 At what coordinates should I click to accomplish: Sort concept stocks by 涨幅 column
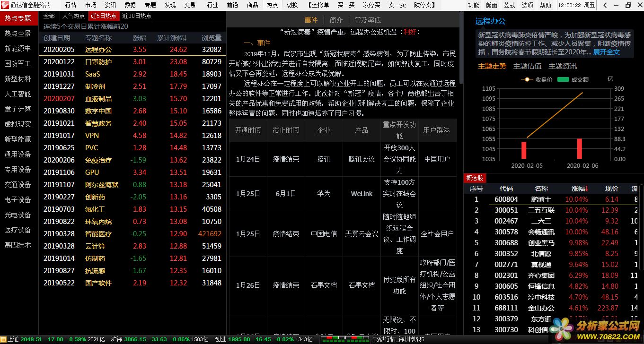(580, 189)
